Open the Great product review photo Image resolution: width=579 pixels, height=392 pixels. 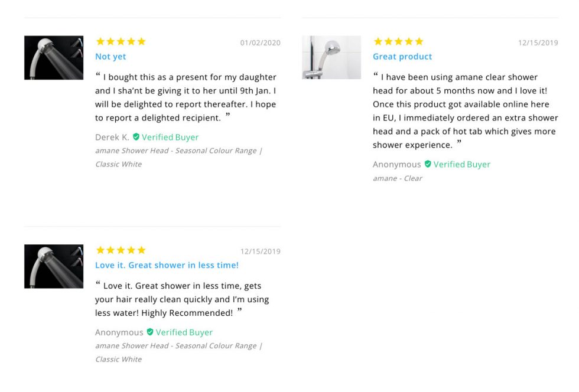point(331,58)
